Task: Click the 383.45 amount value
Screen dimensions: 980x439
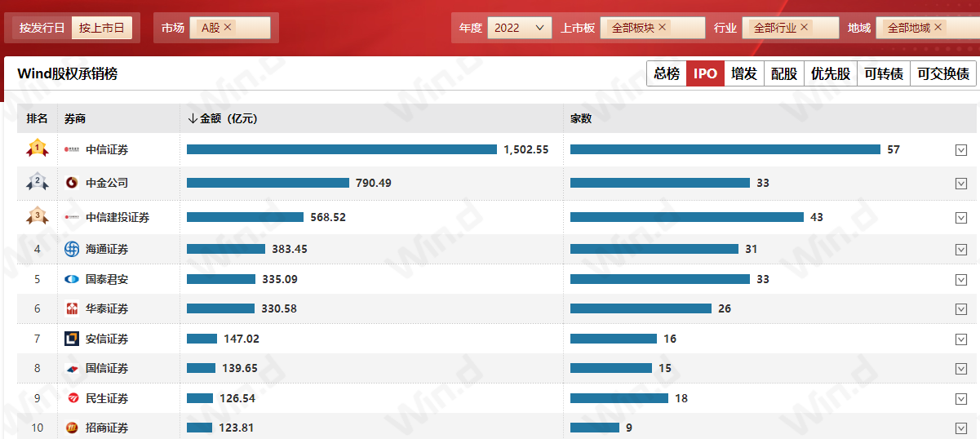Action: (x=290, y=249)
